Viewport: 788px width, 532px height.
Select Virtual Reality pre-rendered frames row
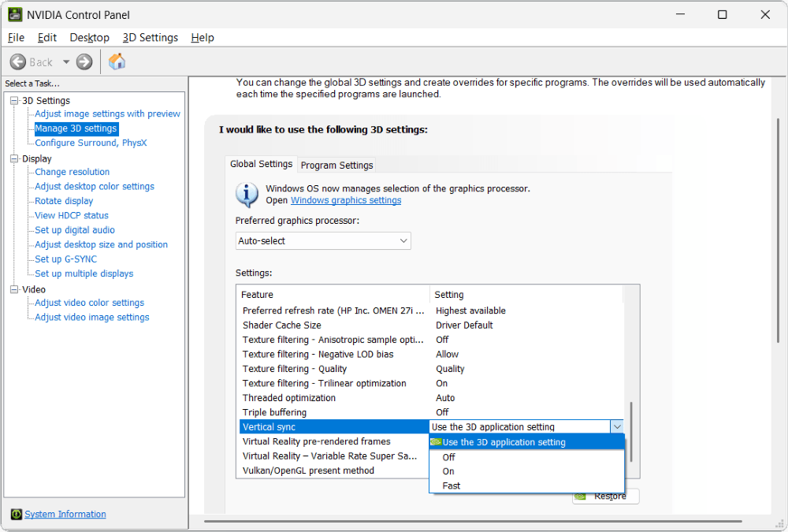334,441
